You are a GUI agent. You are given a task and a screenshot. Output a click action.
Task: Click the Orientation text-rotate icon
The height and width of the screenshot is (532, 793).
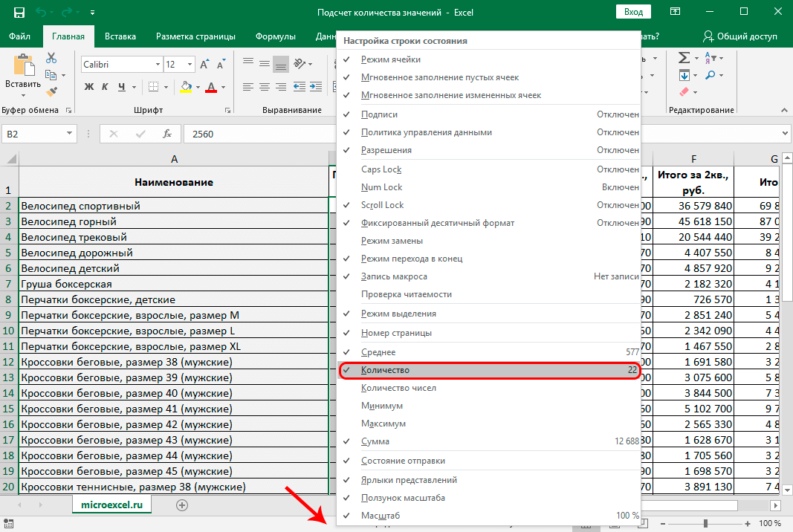(x=300, y=64)
